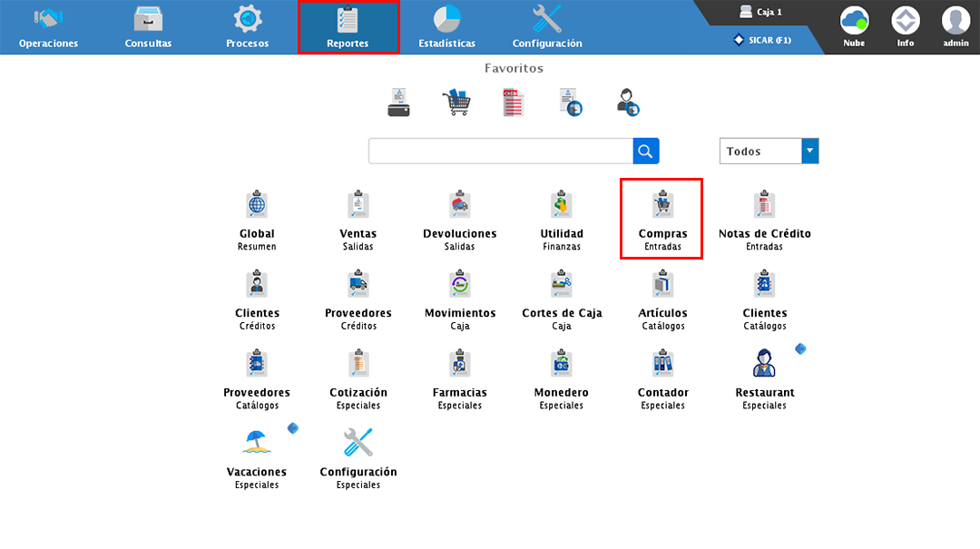
Task: Open the Vacaciones special report
Action: (257, 456)
